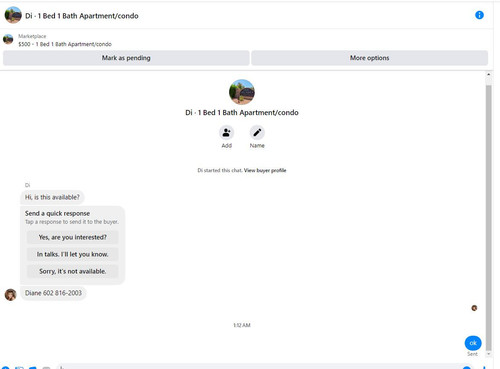
Task: Click the small Marketplace listing thumbnail
Action: [x=8, y=39]
